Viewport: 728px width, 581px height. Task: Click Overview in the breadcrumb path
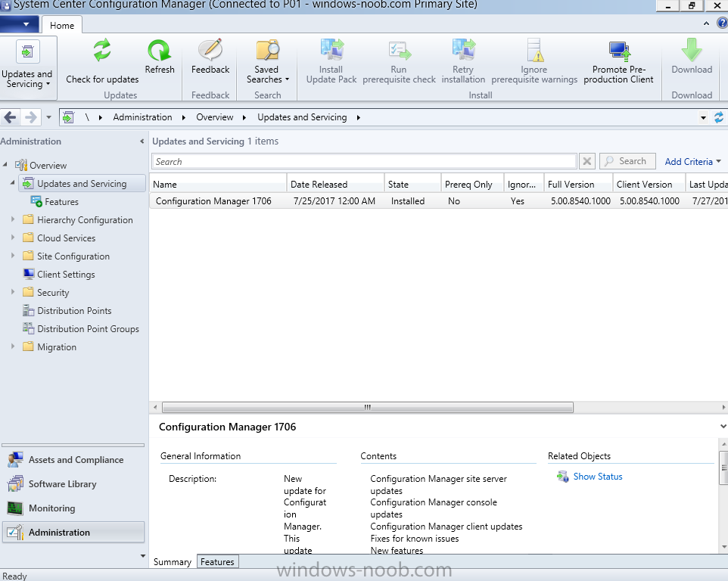click(214, 117)
